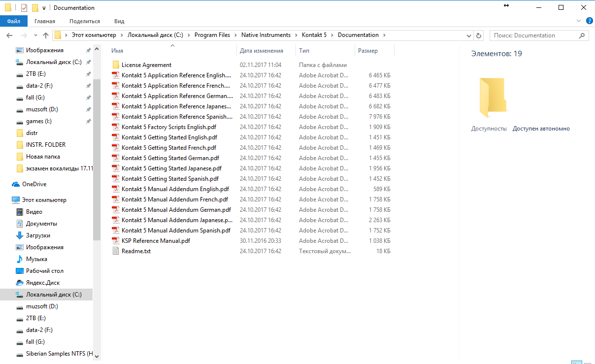Expand dropdown arrow after Documentation breadcrumb
Screen dimensions: 595x364
click(385, 35)
